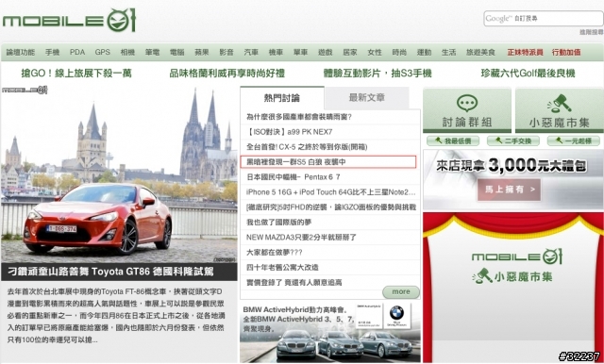Open the 進階搜尋 advanced search link
604x364 pixels.
click(592, 32)
